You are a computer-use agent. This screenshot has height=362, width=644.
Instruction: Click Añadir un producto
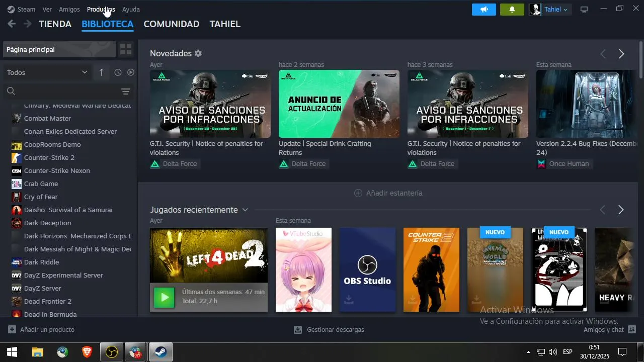pos(41,330)
